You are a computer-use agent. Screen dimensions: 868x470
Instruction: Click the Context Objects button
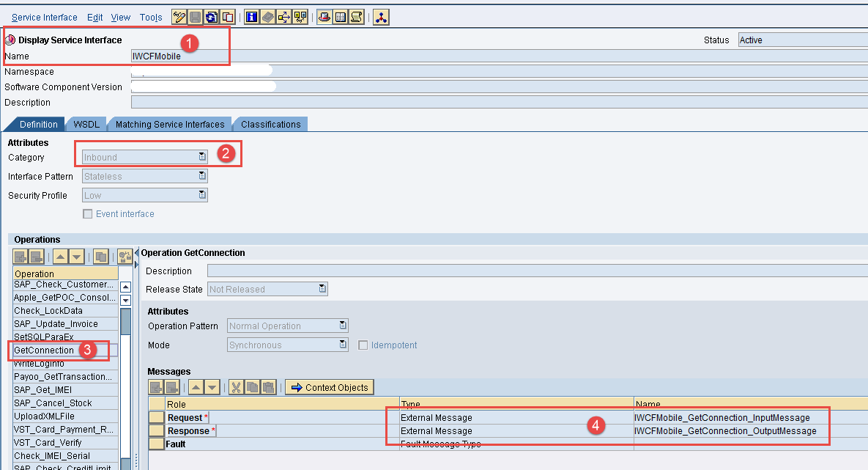tap(330, 387)
